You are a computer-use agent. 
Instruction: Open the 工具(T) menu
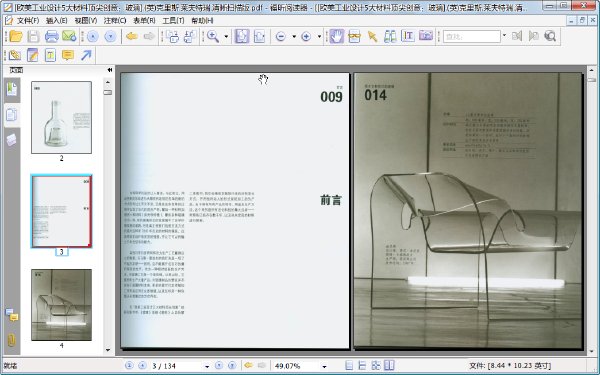(x=173, y=21)
